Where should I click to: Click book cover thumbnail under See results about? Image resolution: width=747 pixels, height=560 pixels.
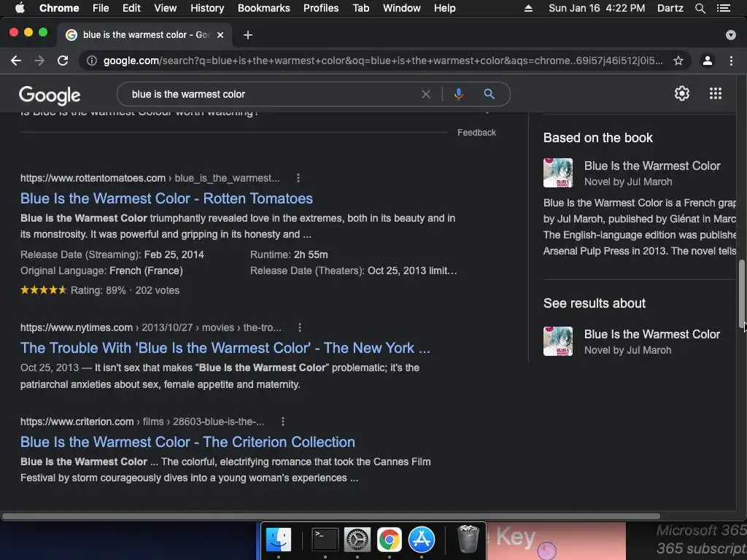pyautogui.click(x=558, y=341)
